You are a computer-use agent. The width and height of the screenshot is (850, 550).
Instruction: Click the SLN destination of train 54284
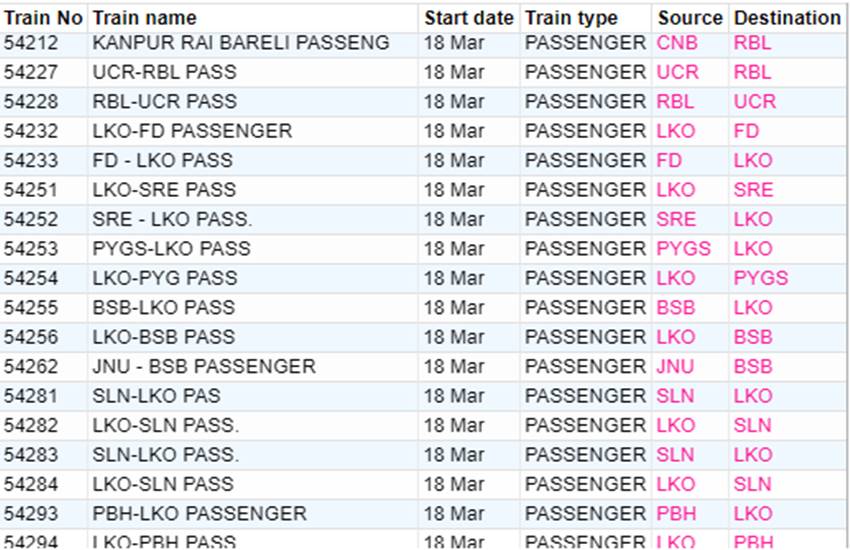[752, 484]
